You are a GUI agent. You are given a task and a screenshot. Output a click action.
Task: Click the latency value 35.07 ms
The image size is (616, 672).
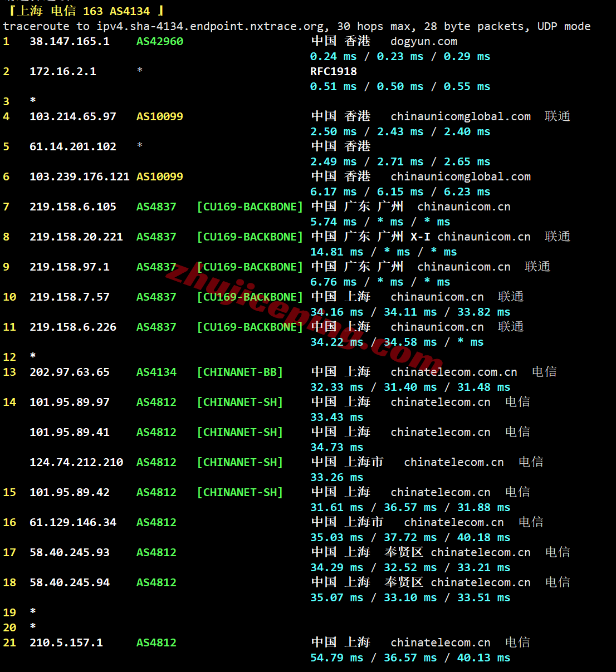[x=337, y=597]
